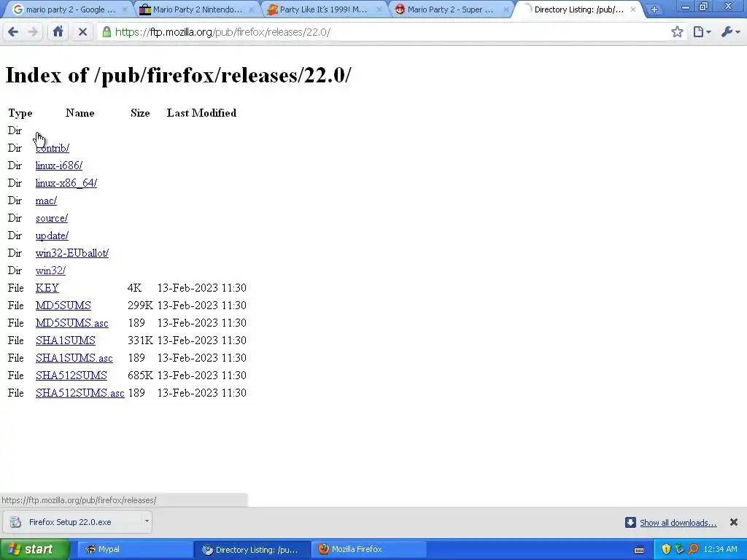Download the MD5SUMS file

tap(63, 306)
